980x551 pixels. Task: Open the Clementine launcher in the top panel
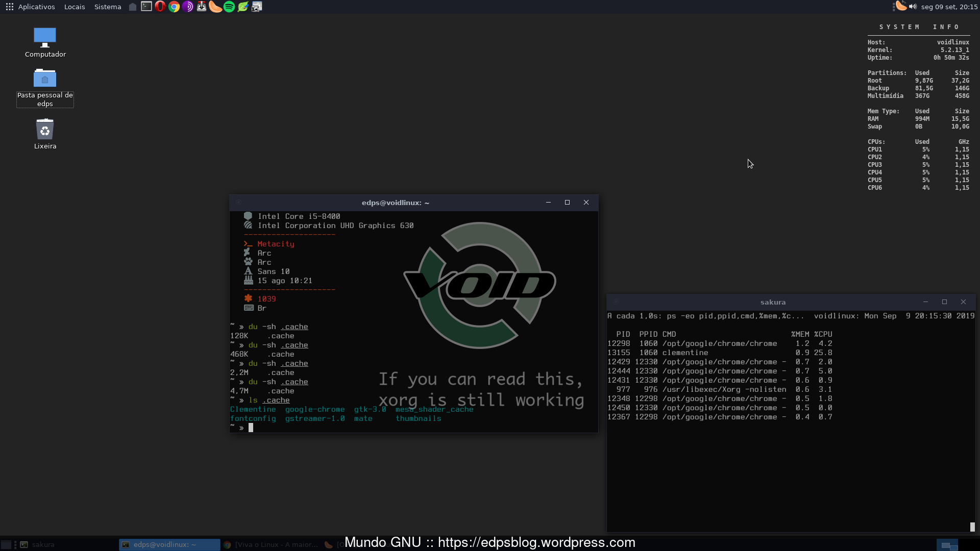215,7
